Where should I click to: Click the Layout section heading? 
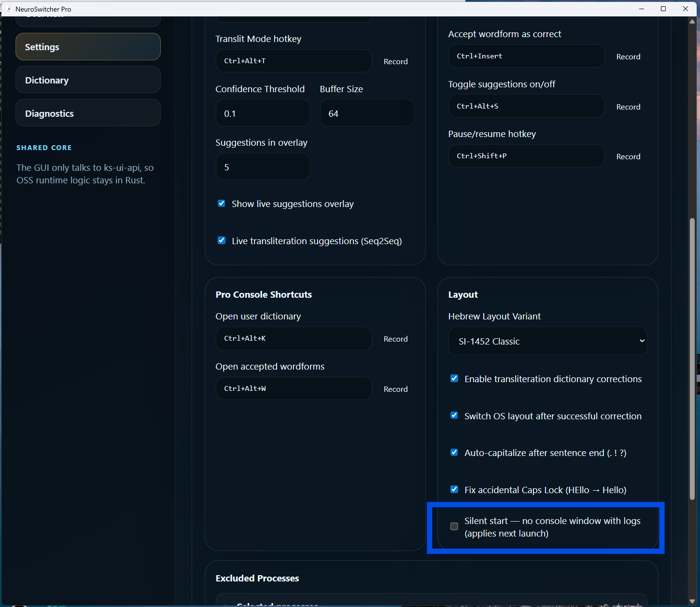coord(463,294)
